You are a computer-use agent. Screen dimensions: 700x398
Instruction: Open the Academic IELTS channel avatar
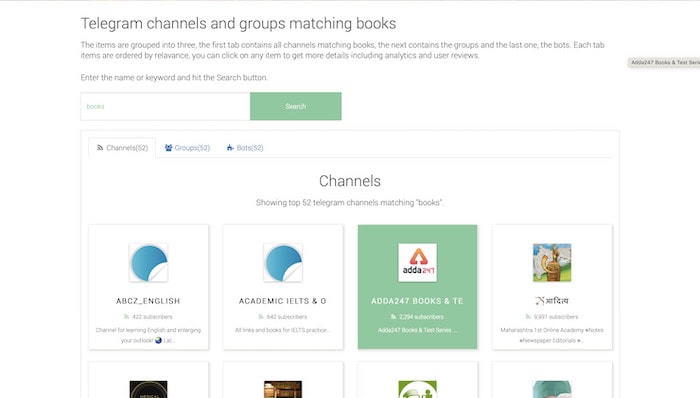[283, 262]
